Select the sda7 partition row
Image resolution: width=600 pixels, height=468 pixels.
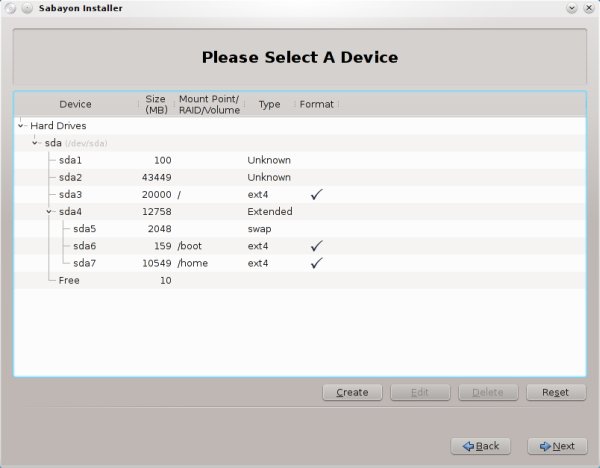[x=300, y=263]
